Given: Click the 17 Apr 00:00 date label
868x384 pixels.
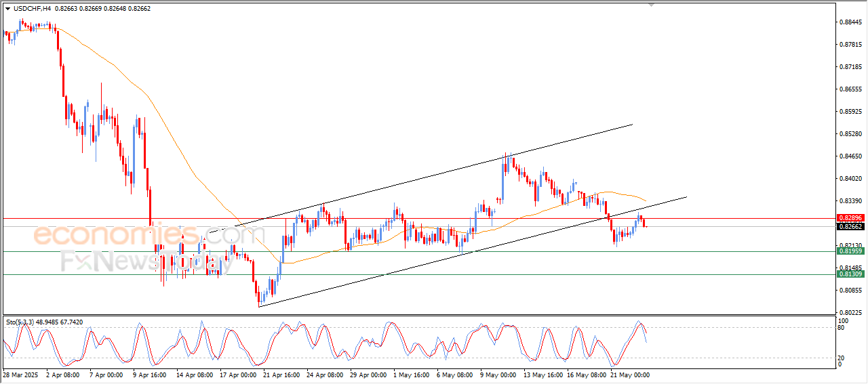Looking at the screenshot, I should click(238, 375).
